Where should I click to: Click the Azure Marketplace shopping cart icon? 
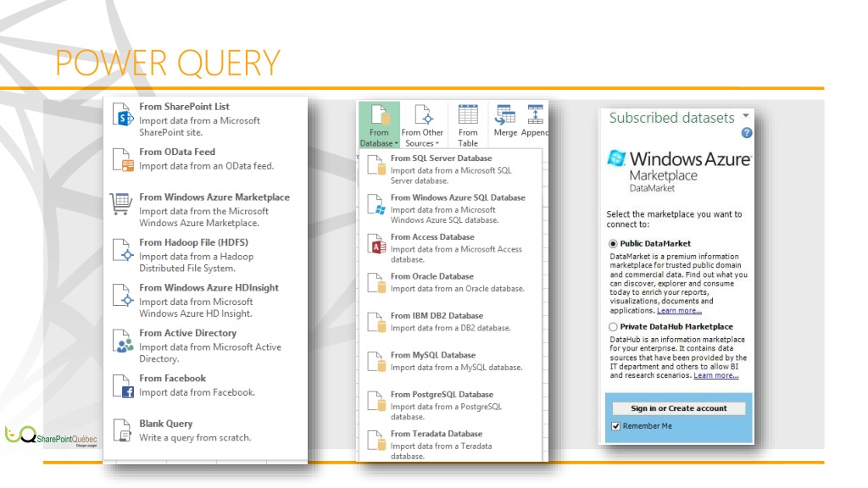[121, 204]
